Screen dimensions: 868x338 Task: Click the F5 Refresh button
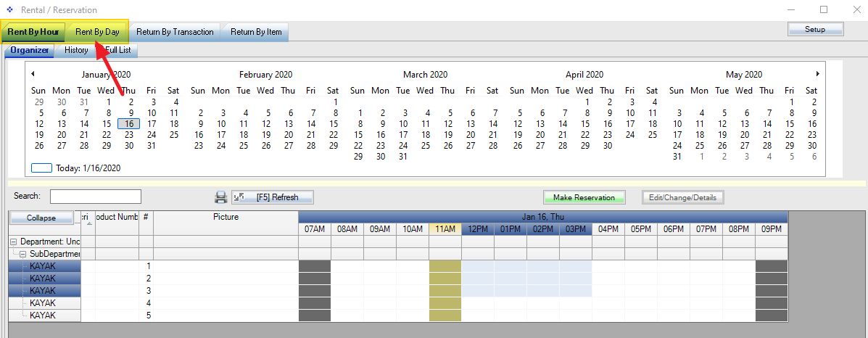coord(273,197)
